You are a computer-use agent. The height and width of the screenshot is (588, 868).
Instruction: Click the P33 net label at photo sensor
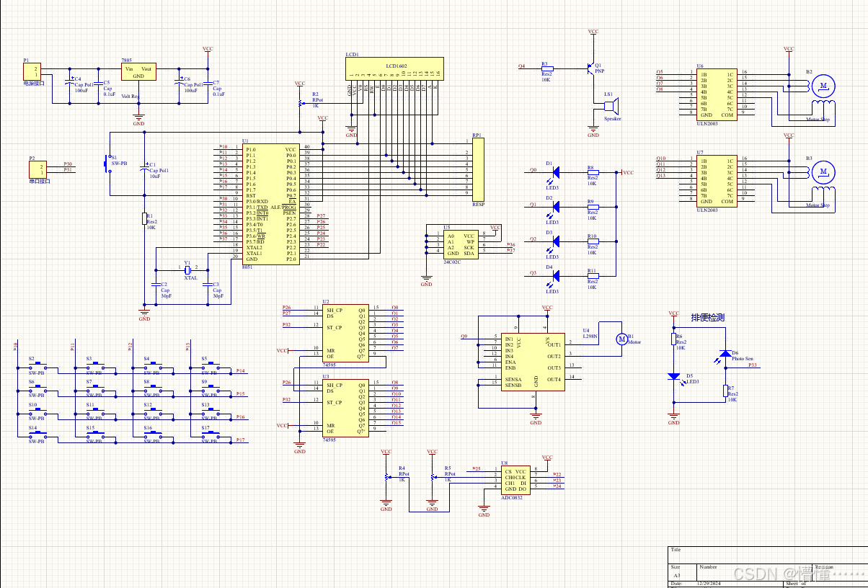pos(753,365)
